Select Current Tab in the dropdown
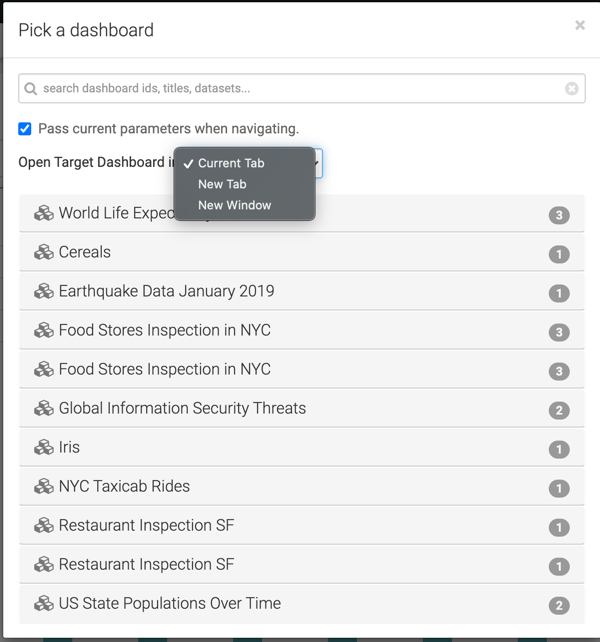The height and width of the screenshot is (642, 600). (231, 163)
